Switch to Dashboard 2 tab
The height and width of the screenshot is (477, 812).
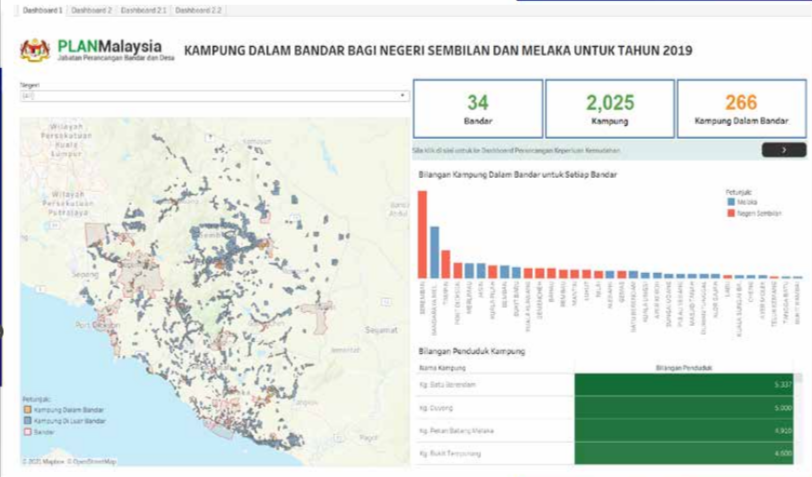pos(91,9)
